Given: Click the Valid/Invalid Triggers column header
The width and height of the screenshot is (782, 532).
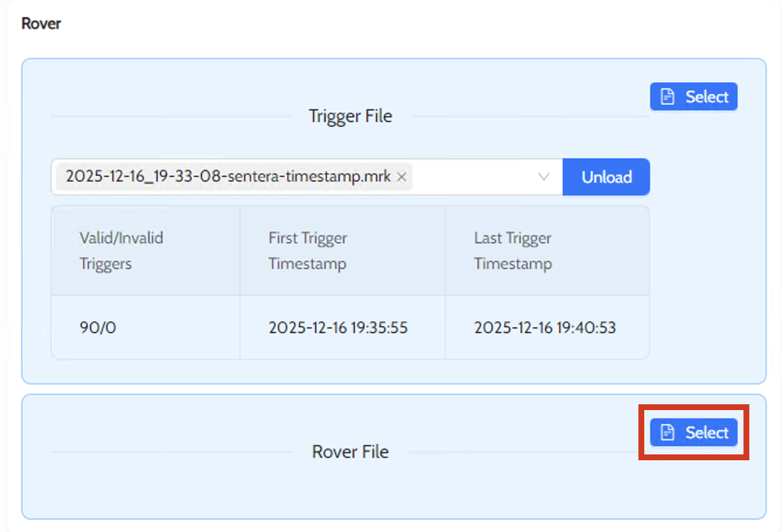Looking at the screenshot, I should (x=121, y=250).
